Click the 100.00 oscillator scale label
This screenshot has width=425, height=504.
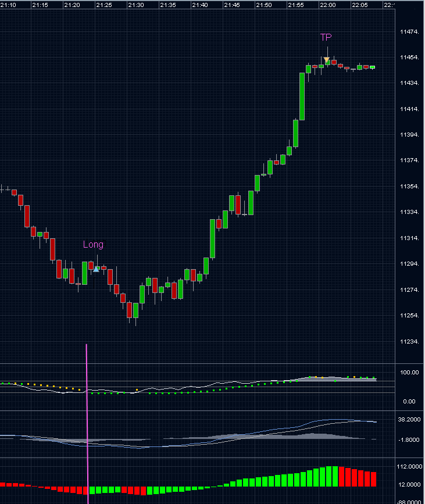click(409, 373)
